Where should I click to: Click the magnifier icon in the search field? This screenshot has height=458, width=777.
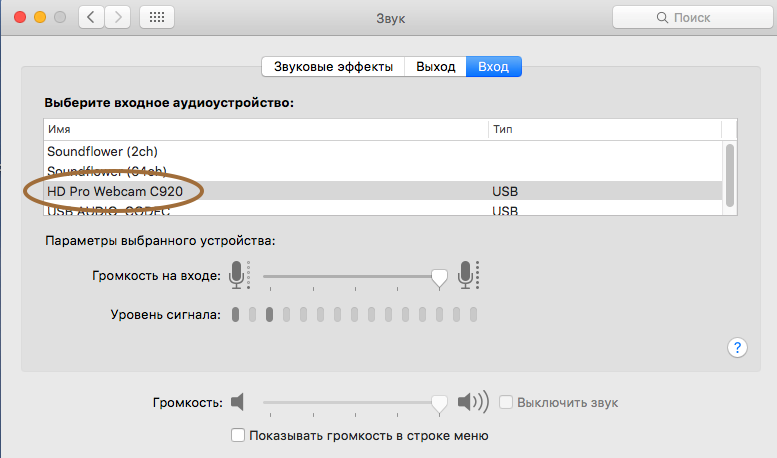(662, 18)
